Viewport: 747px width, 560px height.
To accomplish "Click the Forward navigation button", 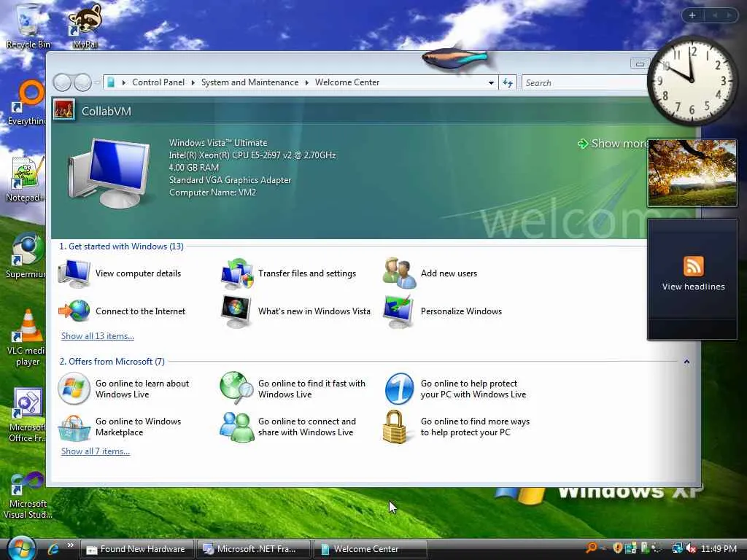I will [x=82, y=83].
